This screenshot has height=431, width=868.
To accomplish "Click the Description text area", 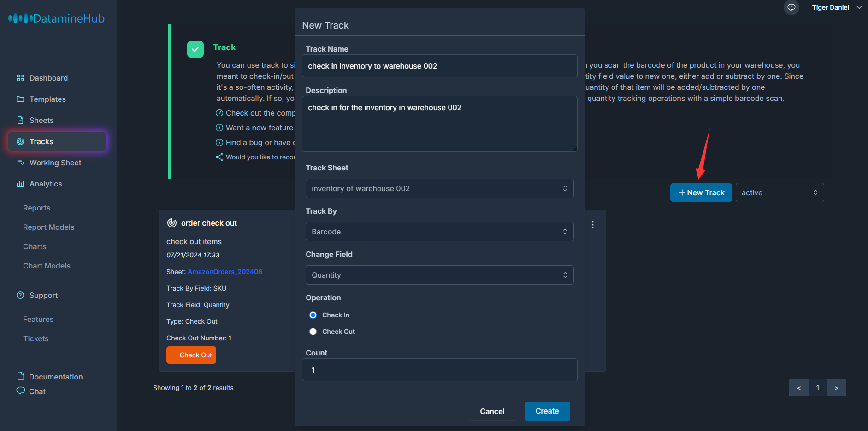I will [x=440, y=124].
